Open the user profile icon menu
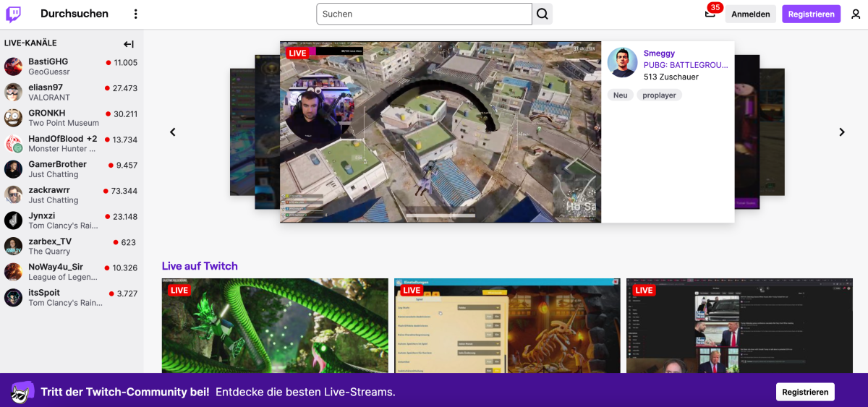868x407 pixels. (856, 14)
